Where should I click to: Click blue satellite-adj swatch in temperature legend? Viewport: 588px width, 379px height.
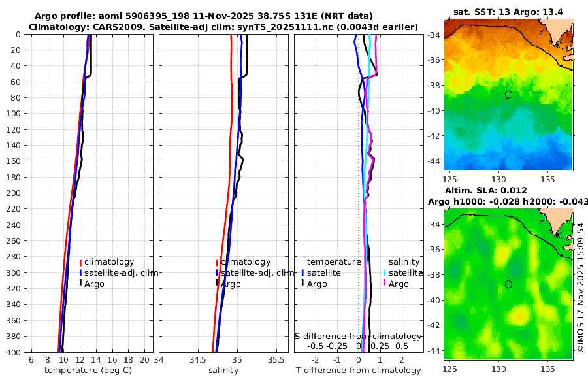[x=80, y=272]
